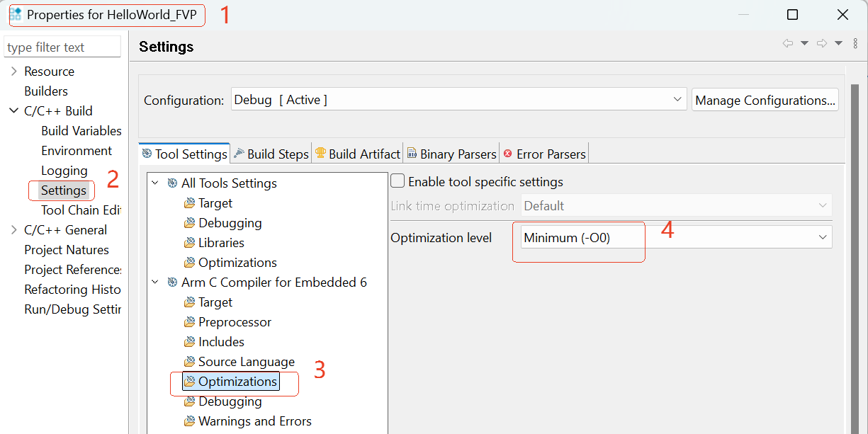
Task: Switch to the Build Steps tab
Action: coord(271,154)
